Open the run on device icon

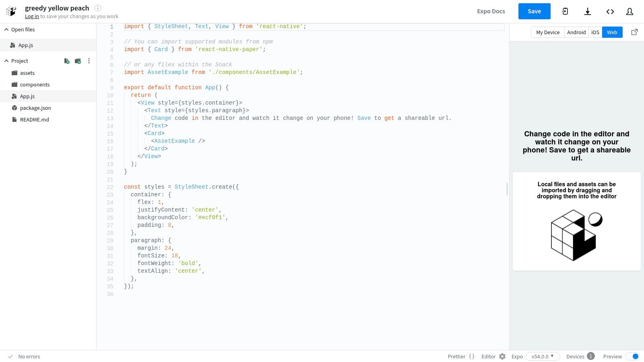pyautogui.click(x=565, y=11)
